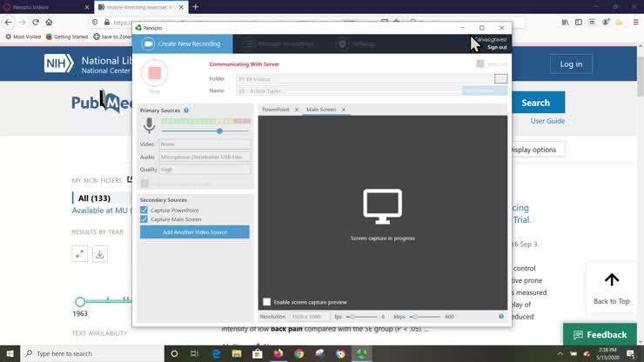Click Sign out in Panopto
Screen dimensions: 644x362
pos(497,47)
